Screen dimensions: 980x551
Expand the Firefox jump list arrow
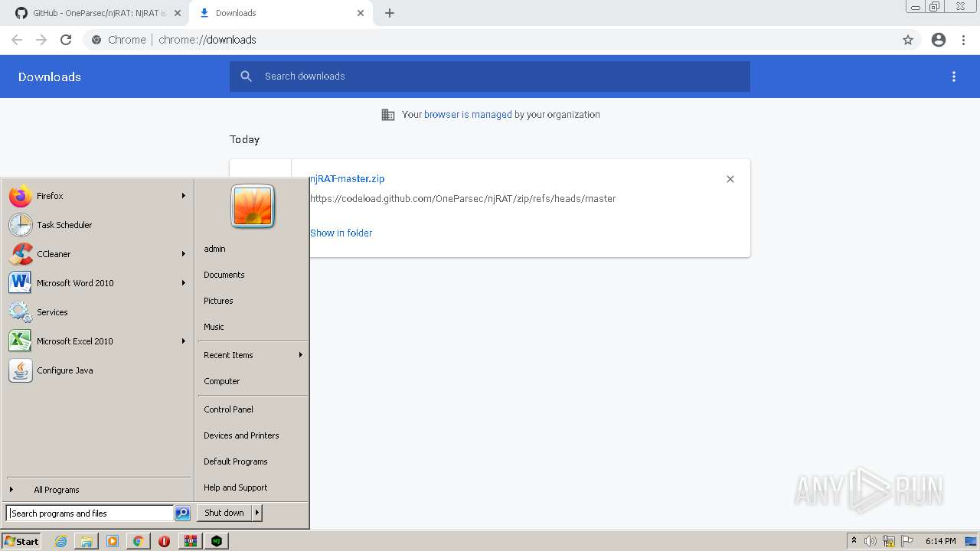tap(184, 196)
